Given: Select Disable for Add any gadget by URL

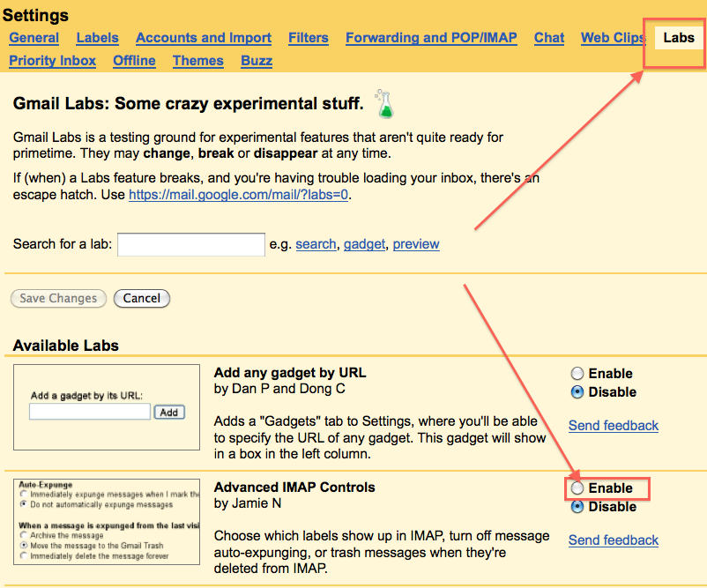Looking at the screenshot, I should pyautogui.click(x=577, y=391).
